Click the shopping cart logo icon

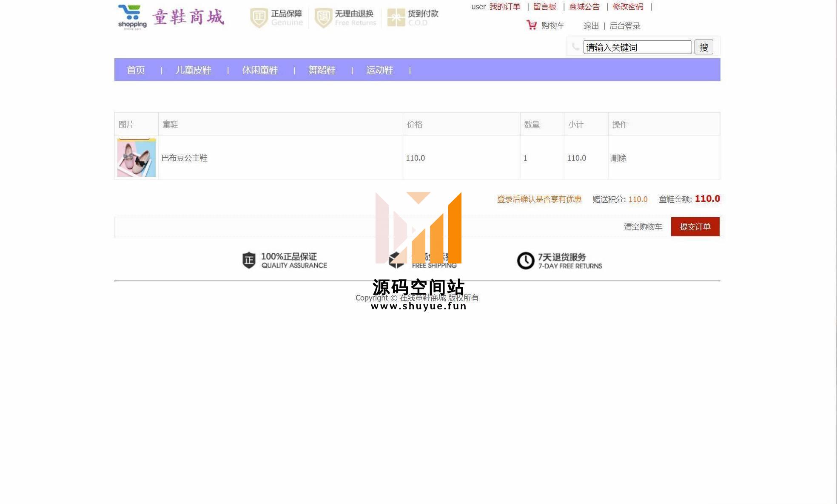132,17
